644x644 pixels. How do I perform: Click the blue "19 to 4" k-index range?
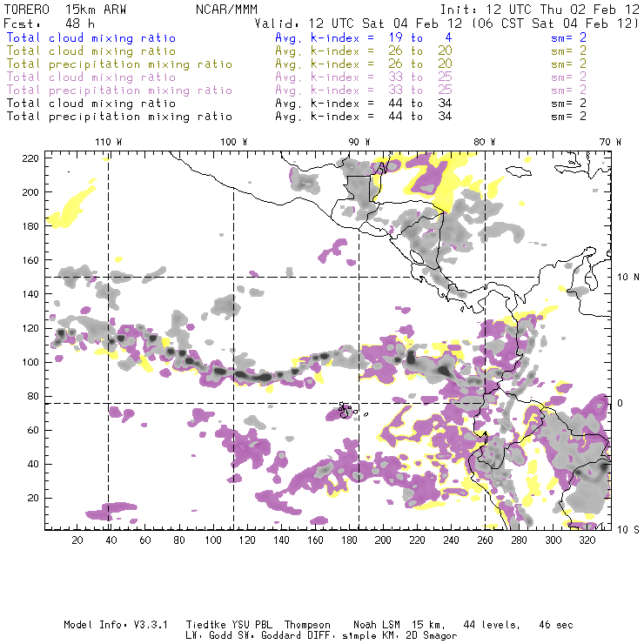(420, 37)
